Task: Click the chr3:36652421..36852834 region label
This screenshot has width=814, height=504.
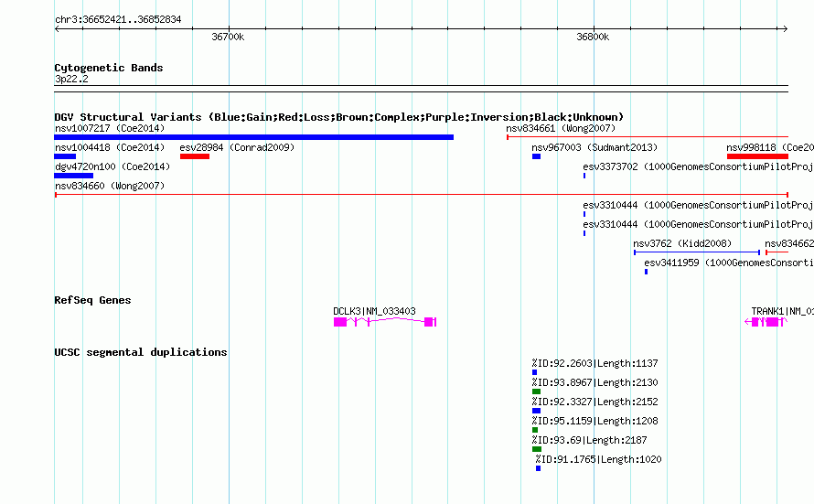Action: click(118, 20)
